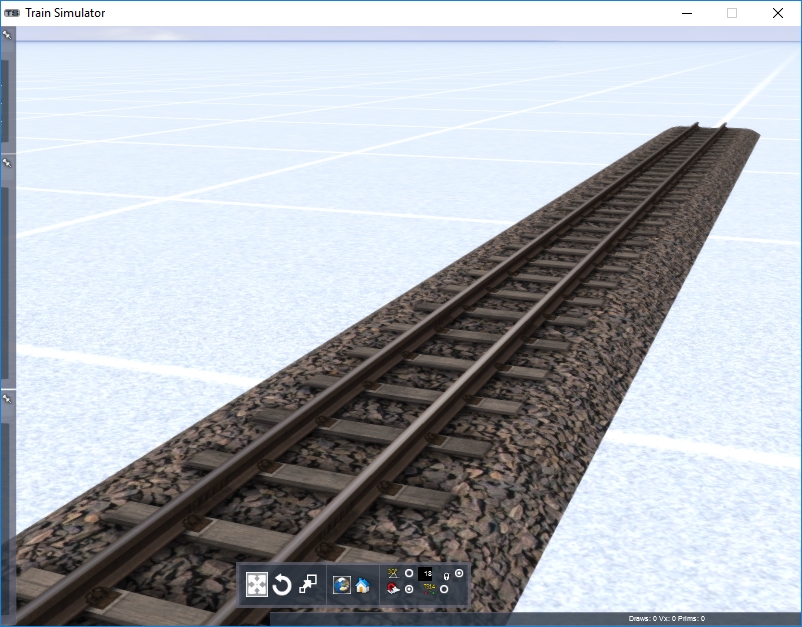Select the Scale tool with the diagonal arrow
802x627 pixels.
coord(308,584)
